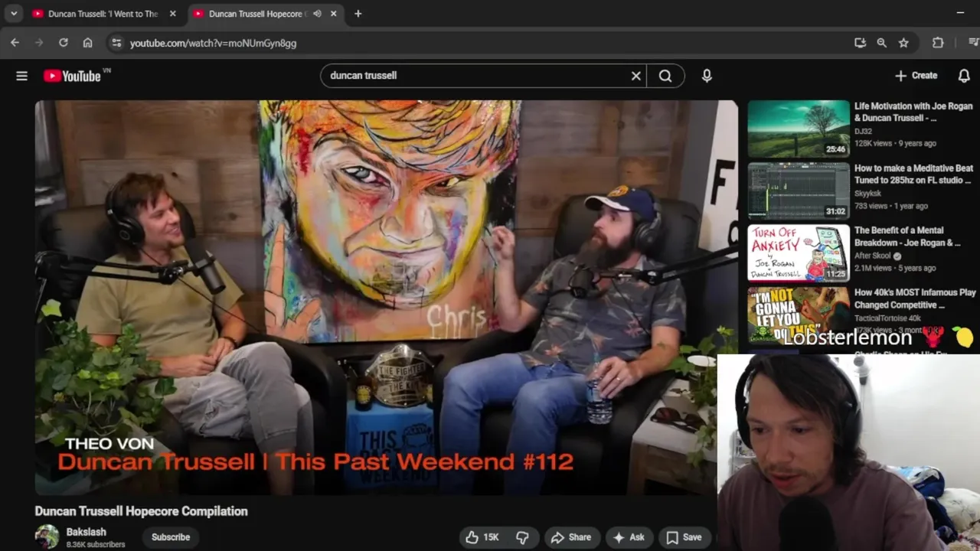
Task: Open the 'How 40k's MOST Infamous Play' title
Action: point(915,298)
